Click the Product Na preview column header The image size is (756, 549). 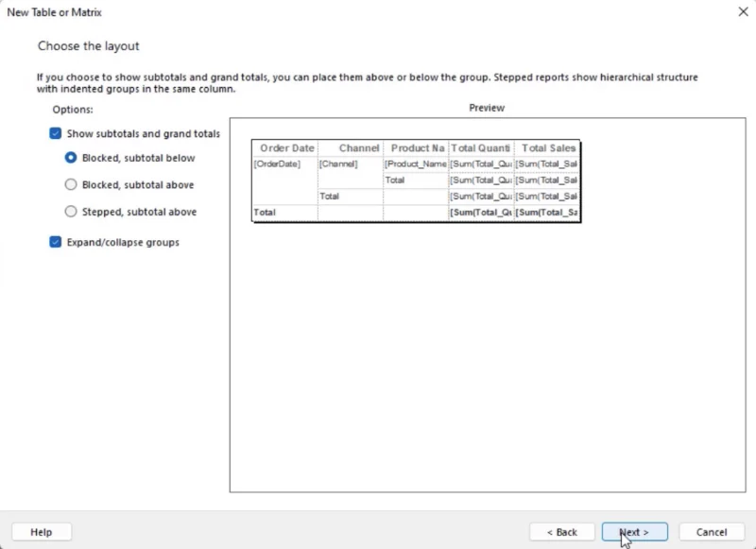coord(416,148)
